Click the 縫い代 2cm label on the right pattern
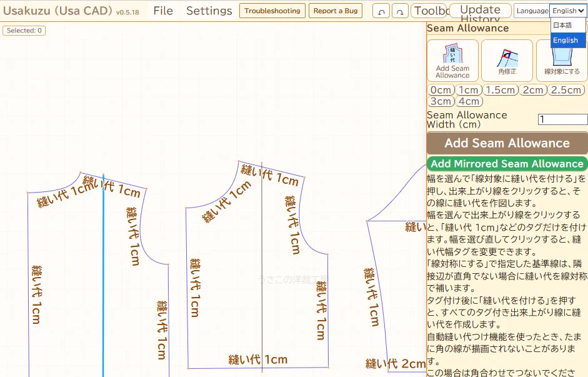The image size is (588, 377). tap(396, 363)
